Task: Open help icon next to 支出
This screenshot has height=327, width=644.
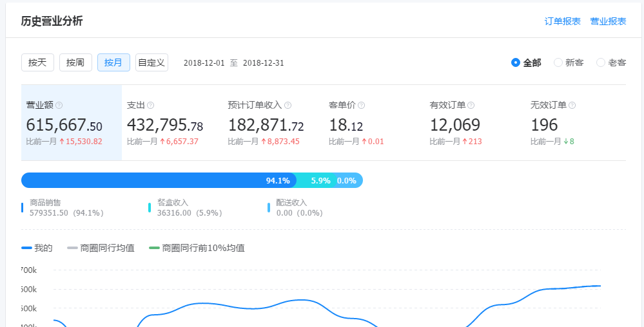Action: [151, 106]
